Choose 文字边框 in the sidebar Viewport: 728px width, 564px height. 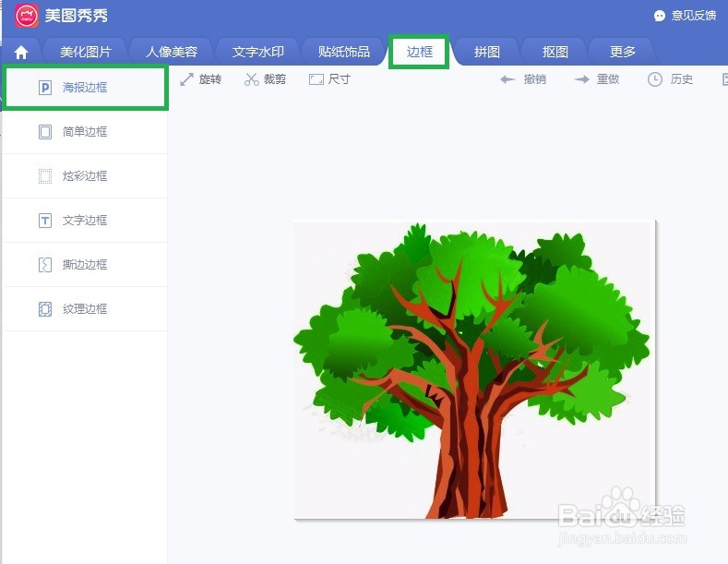tap(85, 221)
